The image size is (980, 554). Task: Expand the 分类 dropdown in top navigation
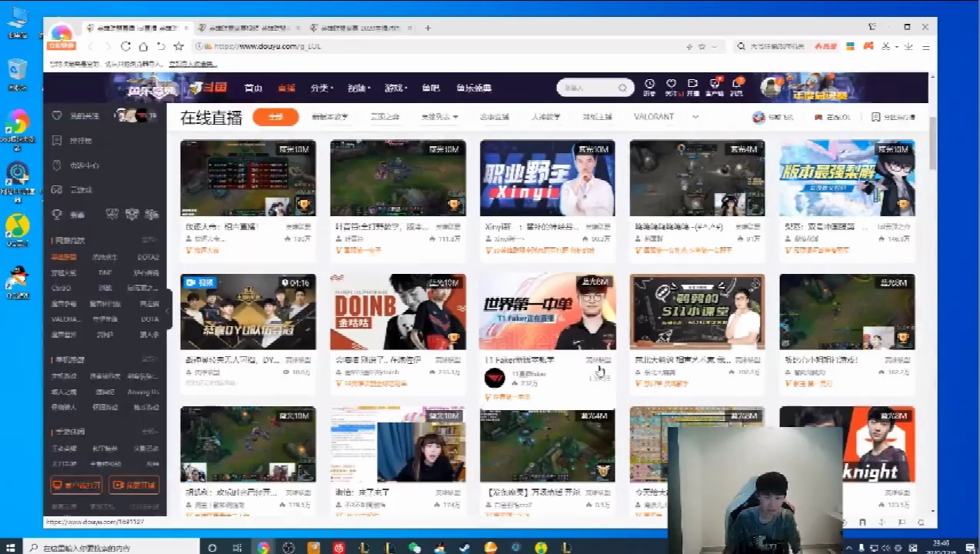tap(320, 88)
